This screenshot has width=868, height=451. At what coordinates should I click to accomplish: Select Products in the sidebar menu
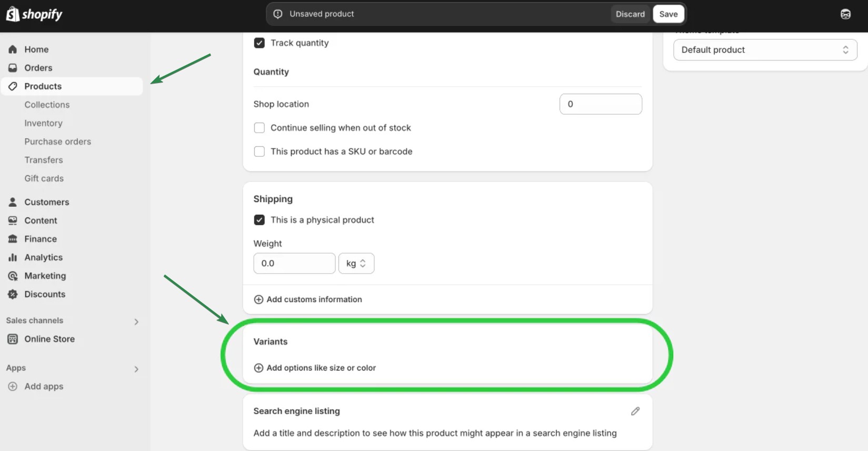pyautogui.click(x=43, y=86)
